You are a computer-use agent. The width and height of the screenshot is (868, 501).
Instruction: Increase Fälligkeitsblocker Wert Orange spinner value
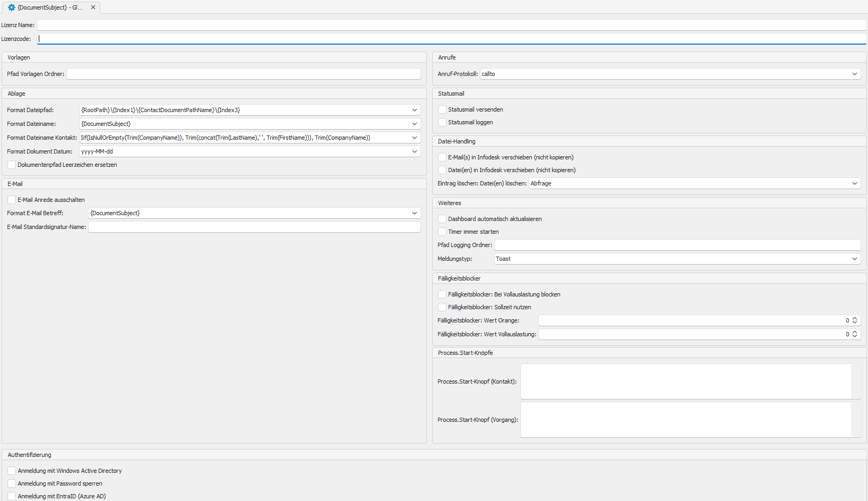click(x=855, y=318)
